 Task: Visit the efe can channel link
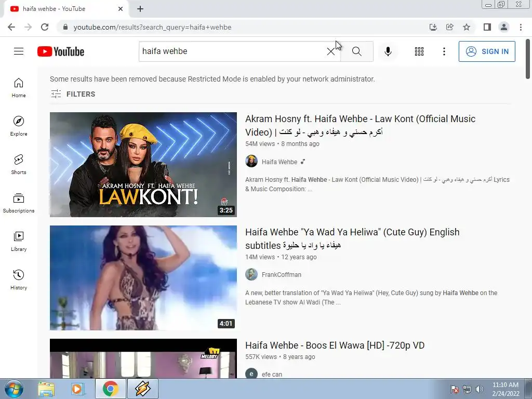[x=272, y=374]
